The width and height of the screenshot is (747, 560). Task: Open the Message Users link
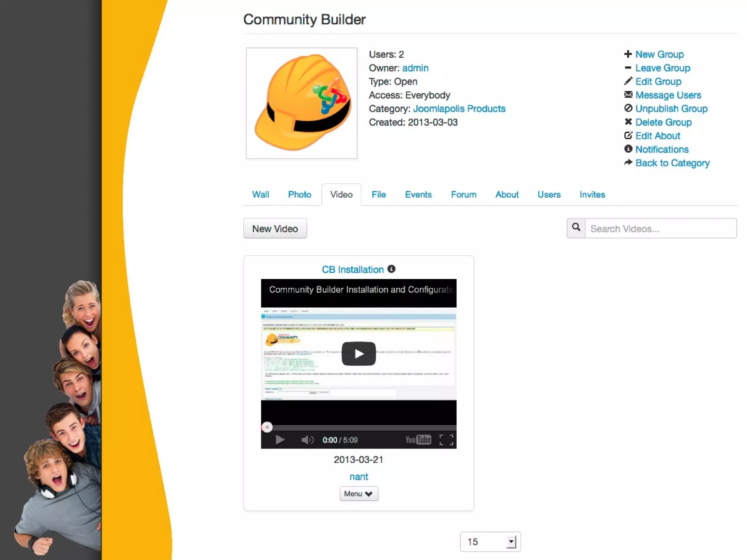[x=668, y=95]
